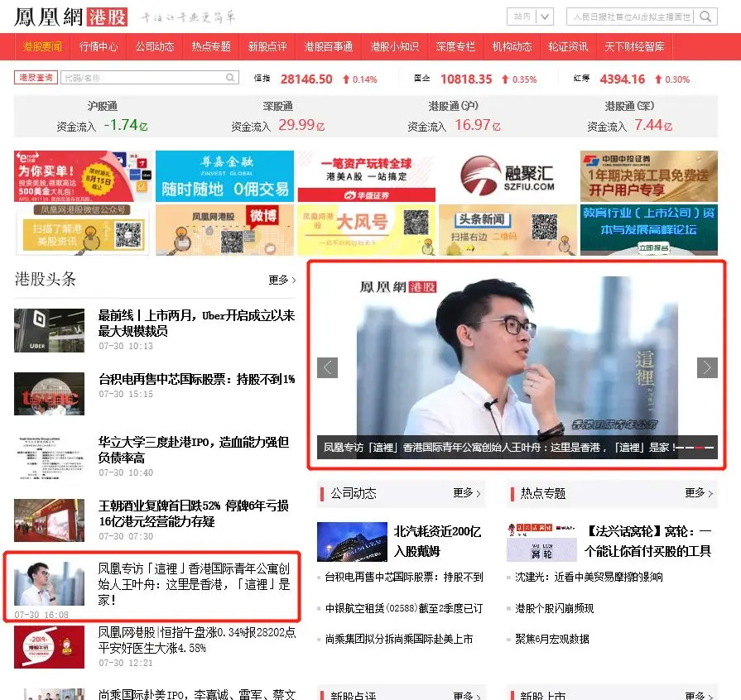
Task: Open 尚乘集团拟分拆尚乘国际赴美上市 link
Action: click(399, 639)
